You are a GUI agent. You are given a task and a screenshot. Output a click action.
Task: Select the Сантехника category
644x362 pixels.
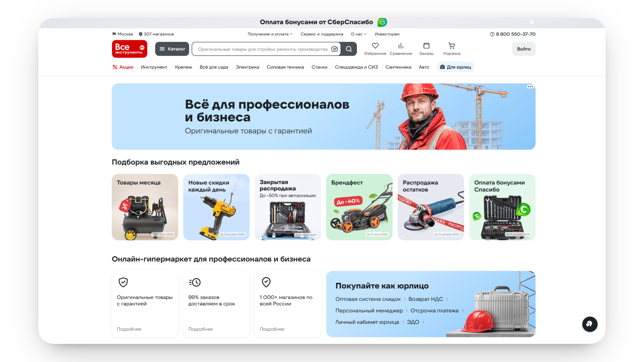point(398,67)
